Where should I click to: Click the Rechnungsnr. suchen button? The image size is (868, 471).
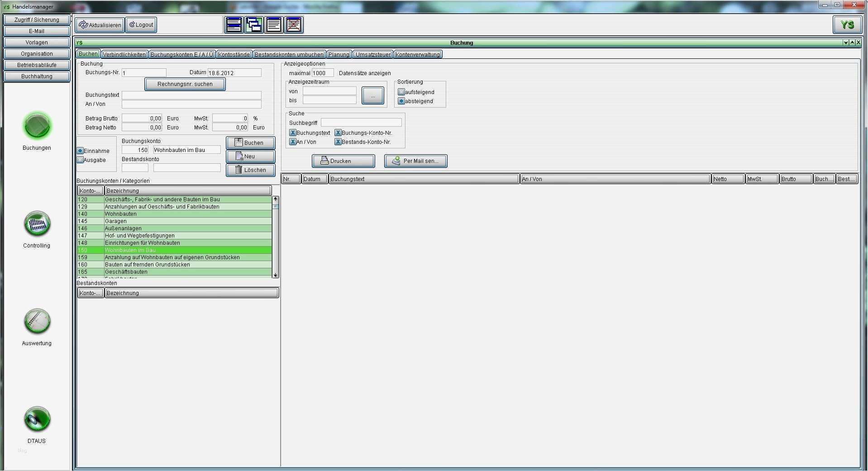(x=185, y=84)
